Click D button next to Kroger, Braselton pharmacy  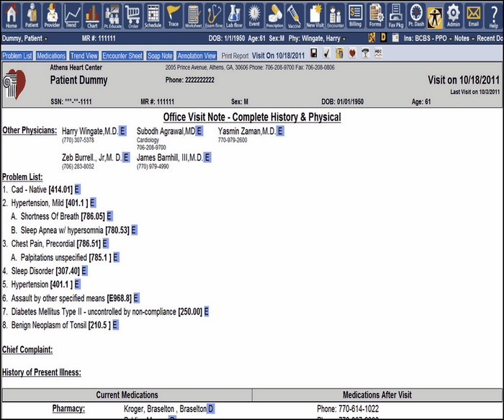pyautogui.click(x=210, y=408)
